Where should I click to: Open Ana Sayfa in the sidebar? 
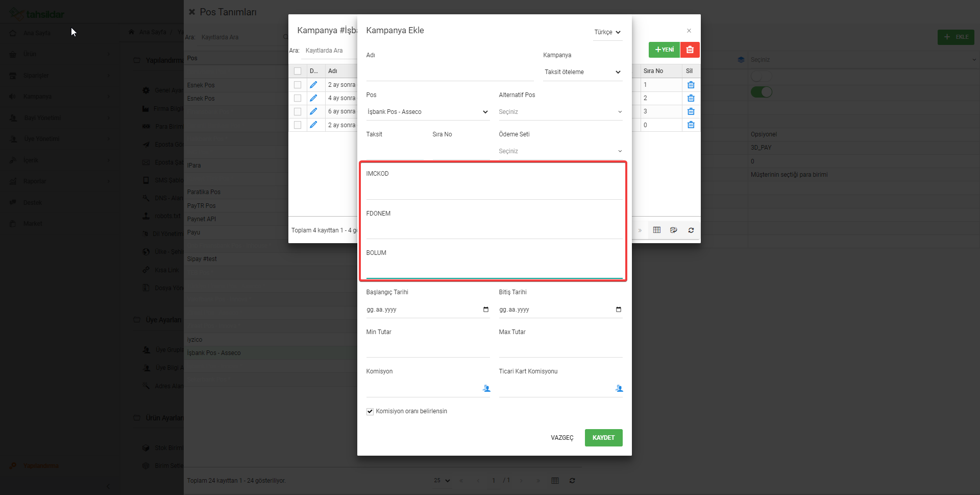click(x=37, y=33)
